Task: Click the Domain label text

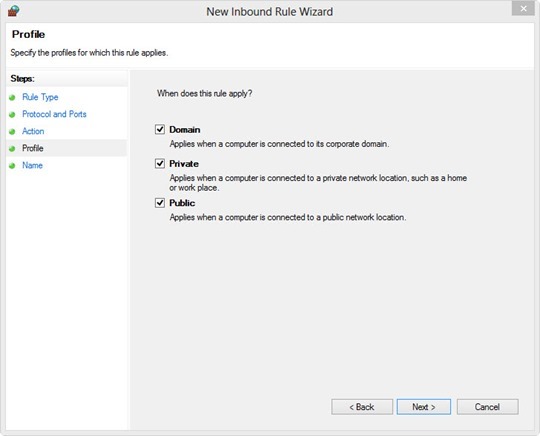Action: 185,130
